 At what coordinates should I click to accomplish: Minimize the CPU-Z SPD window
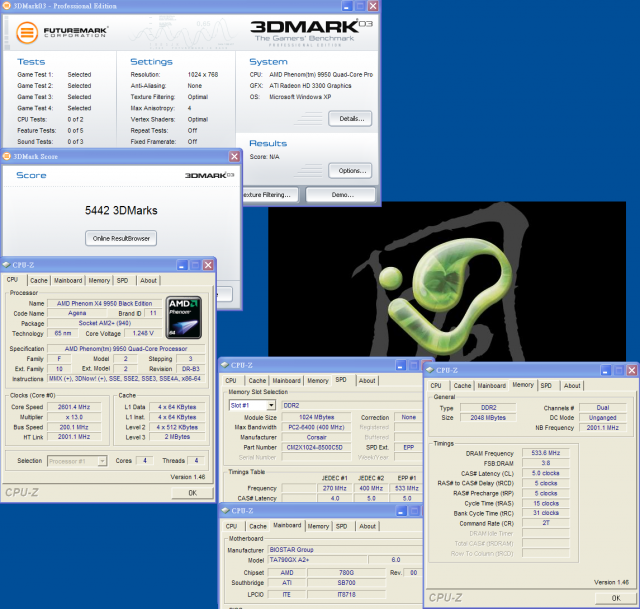click(401, 365)
